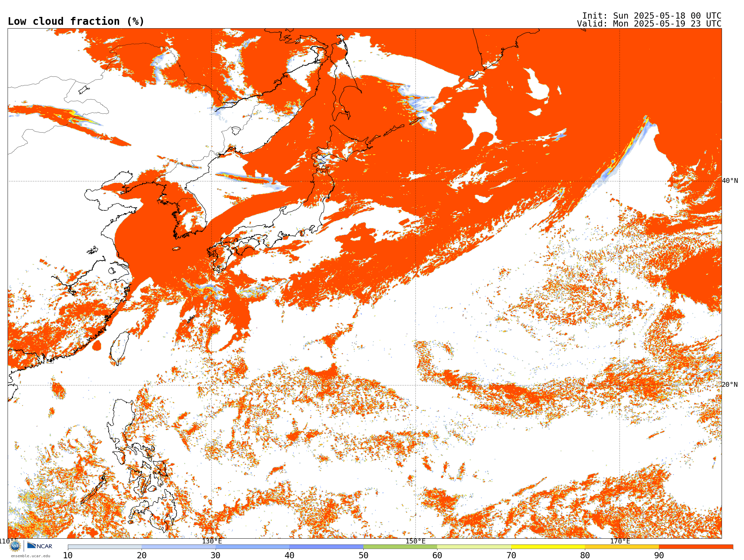Click the '50' colorbar tick label
The height and width of the screenshot is (560, 744).
point(363,555)
